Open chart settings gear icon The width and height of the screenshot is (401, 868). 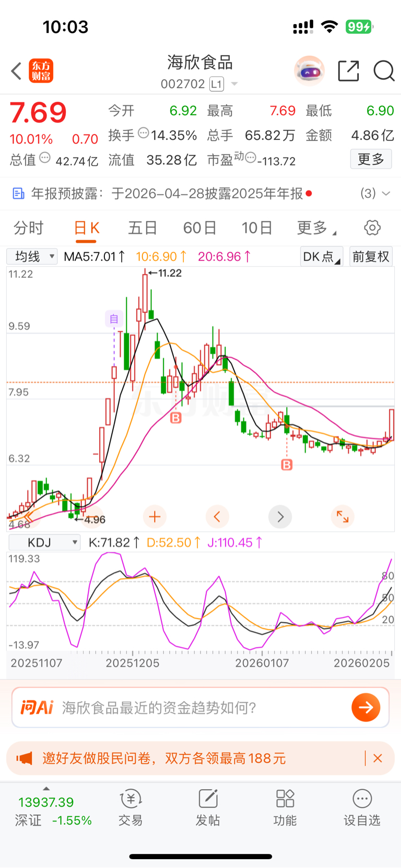click(x=372, y=228)
